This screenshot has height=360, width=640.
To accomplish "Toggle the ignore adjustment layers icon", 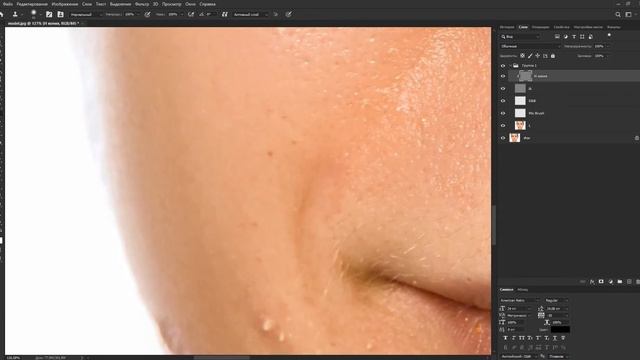I will [x=276, y=14].
